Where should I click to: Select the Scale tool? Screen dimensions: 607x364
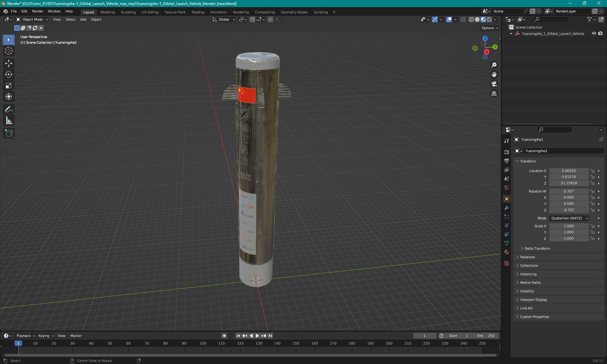click(x=9, y=86)
